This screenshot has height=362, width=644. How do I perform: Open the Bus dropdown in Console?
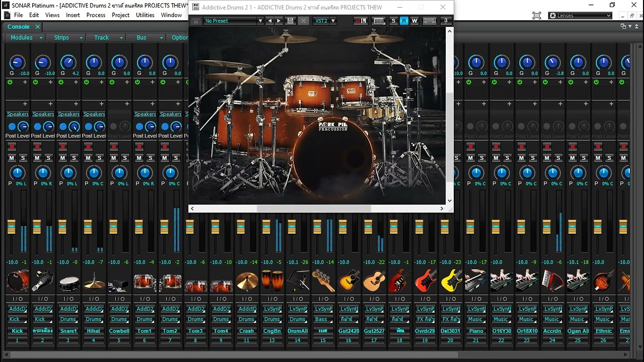(x=145, y=38)
